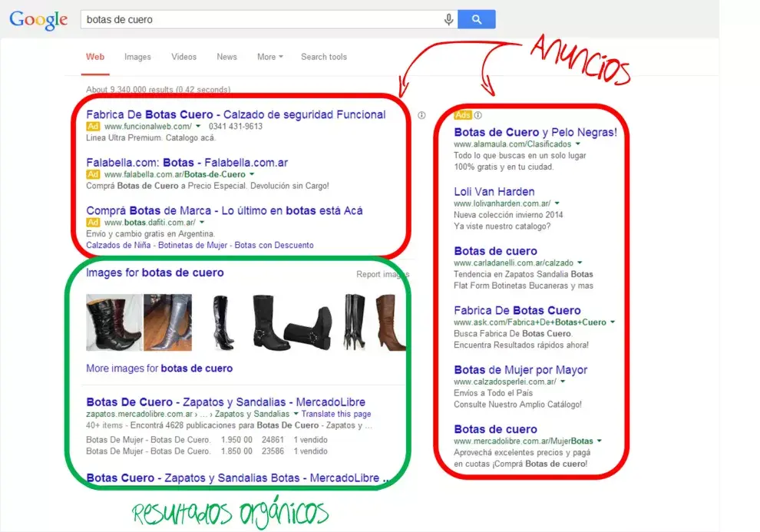Click the table row priced '1.850 00'
This screenshot has height=532, width=760.
tap(207, 451)
